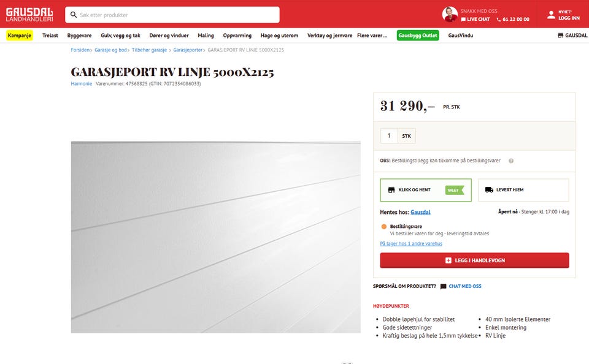
Task: Open Dører og vinduer menu
Action: 169,36
